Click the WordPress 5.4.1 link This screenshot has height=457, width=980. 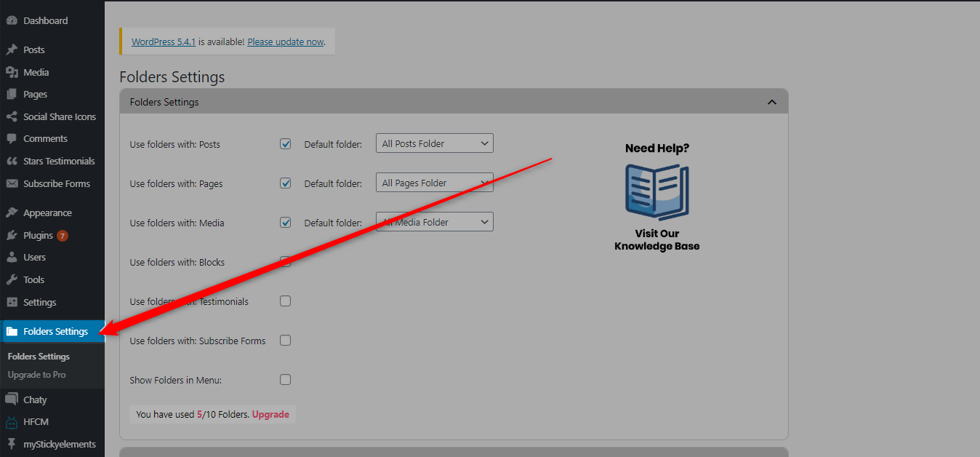[164, 41]
